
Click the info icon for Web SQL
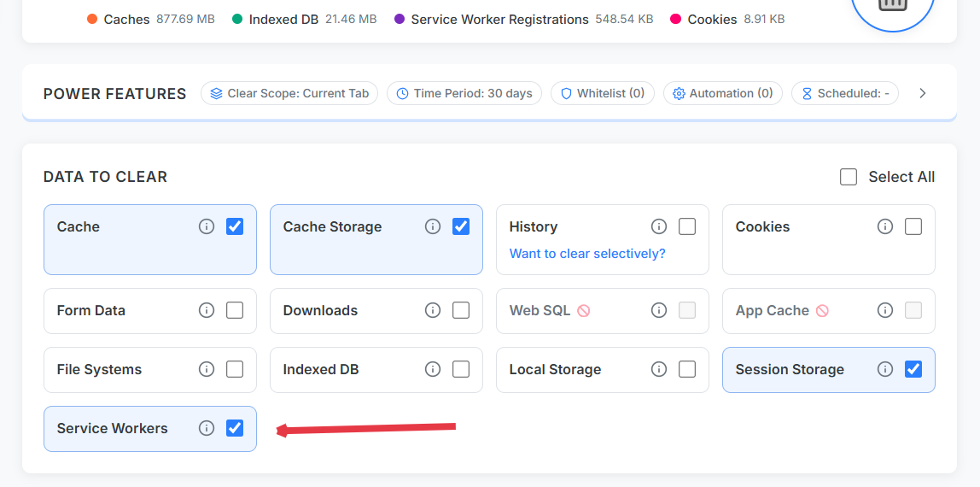[x=659, y=310]
